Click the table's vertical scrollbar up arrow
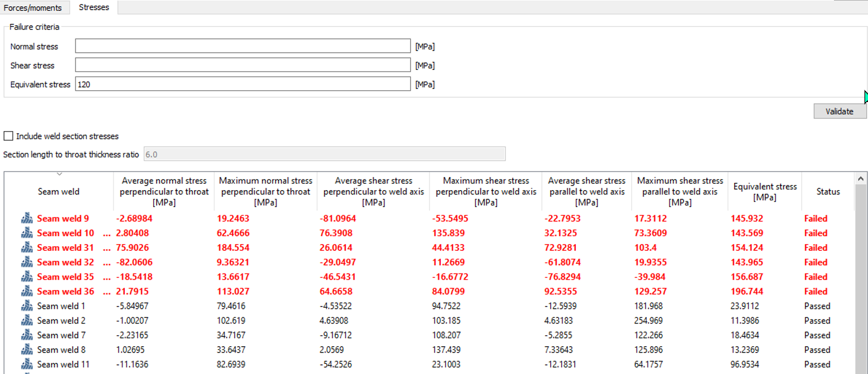 click(861, 179)
